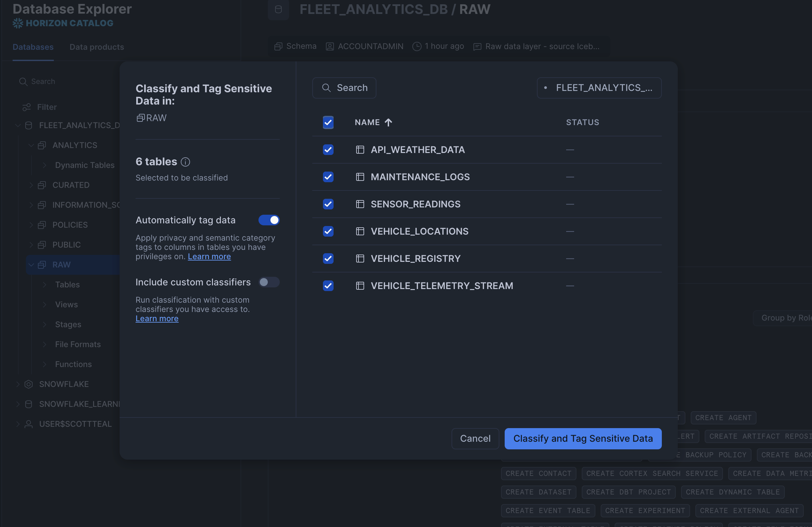
Task: Click the Filter icon in the sidebar
Action: click(27, 107)
